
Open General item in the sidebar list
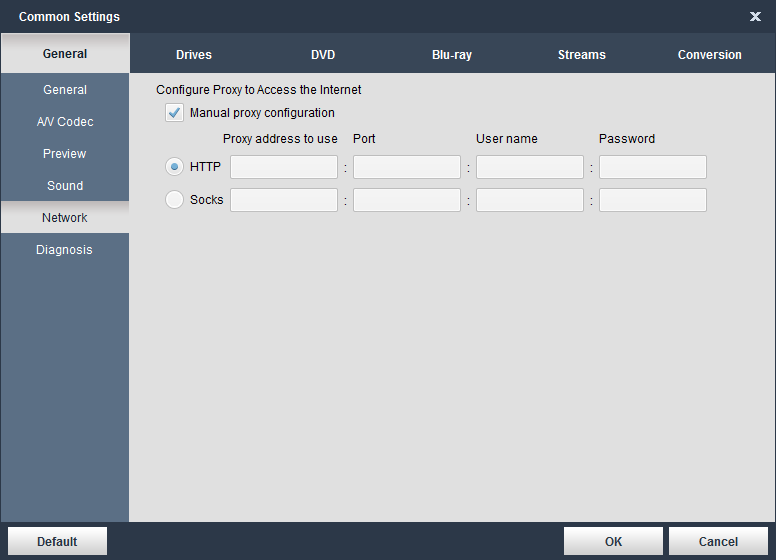point(65,90)
